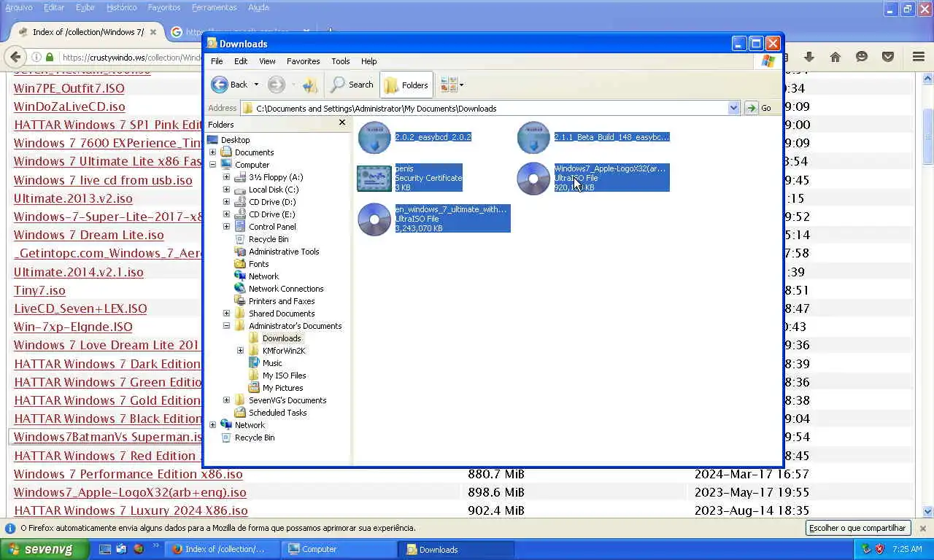Select the en_windows_7_ultimate ISO disc icon
The height and width of the screenshot is (560, 934).
pos(374,219)
